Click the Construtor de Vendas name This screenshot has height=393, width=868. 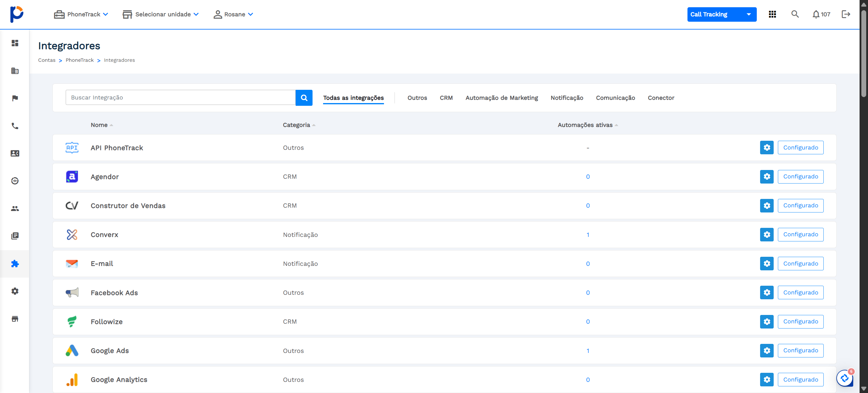pyautogui.click(x=128, y=206)
